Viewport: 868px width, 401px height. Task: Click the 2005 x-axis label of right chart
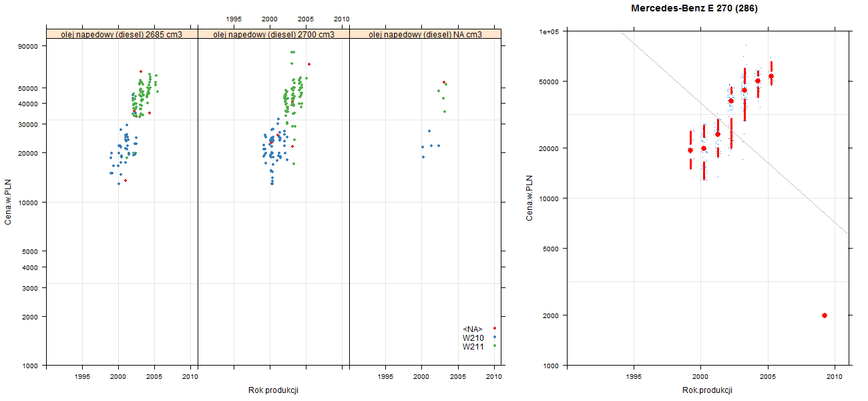(x=768, y=378)
